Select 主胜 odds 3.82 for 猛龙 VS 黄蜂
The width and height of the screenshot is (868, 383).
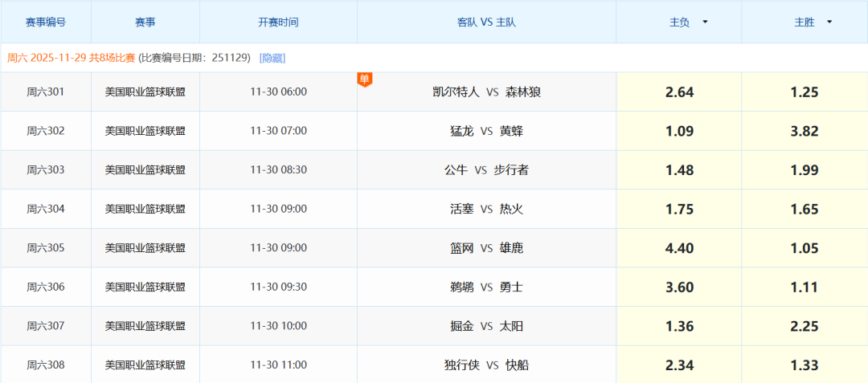tap(805, 131)
